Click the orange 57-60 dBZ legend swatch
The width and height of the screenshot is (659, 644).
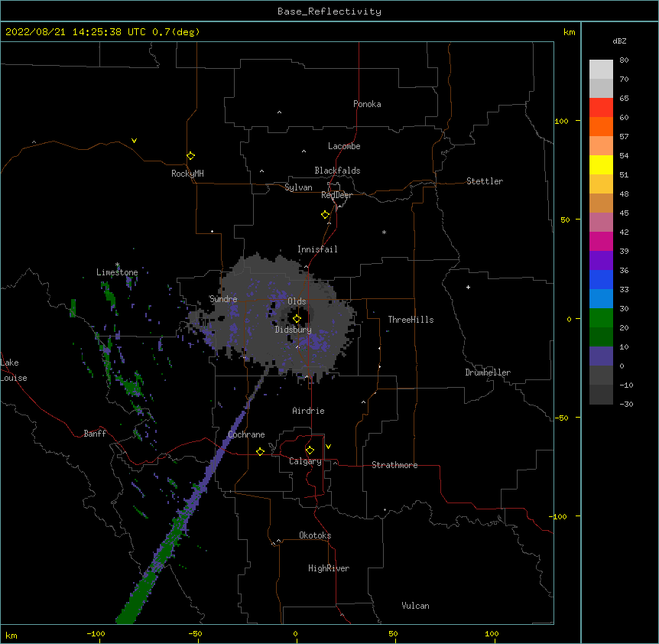tap(601, 126)
